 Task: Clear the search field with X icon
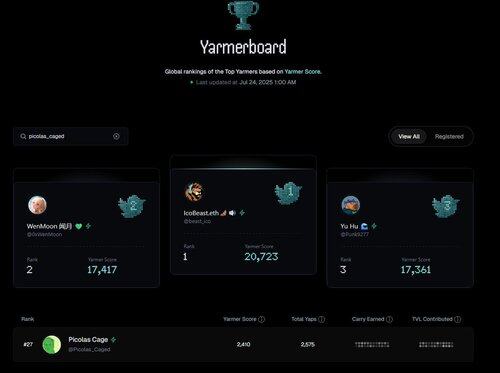116,136
